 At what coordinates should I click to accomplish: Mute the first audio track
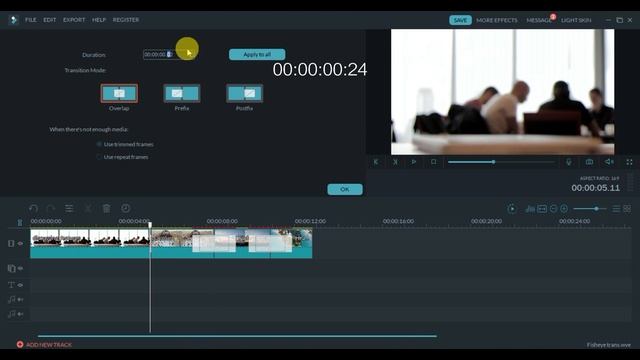tap(20, 299)
